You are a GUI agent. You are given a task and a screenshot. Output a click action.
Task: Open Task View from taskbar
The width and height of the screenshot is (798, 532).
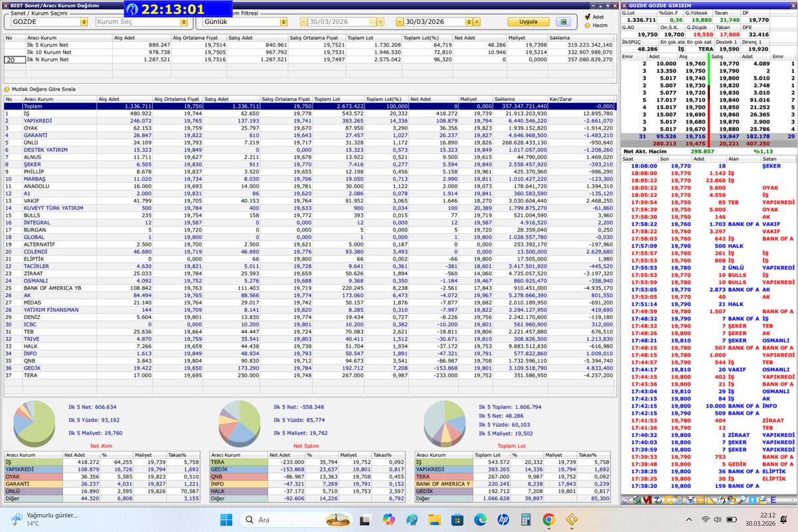[x=366, y=519]
